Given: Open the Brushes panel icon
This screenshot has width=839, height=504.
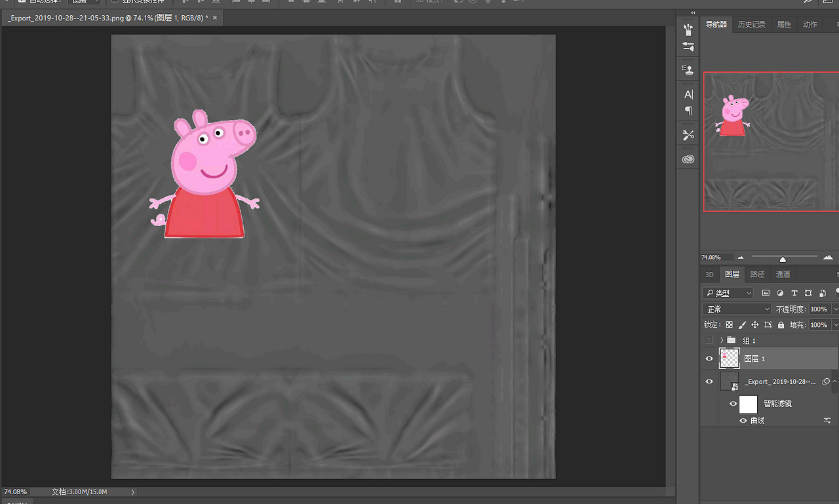Looking at the screenshot, I should 688,29.
